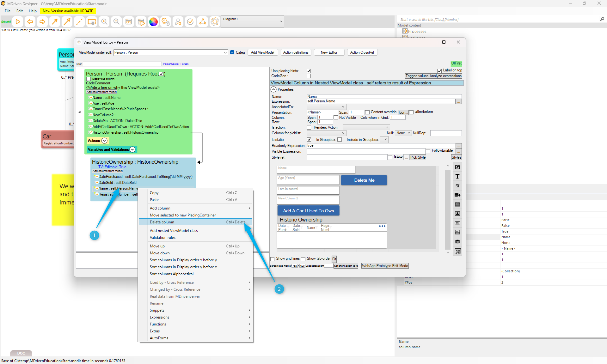Enable Show grid lines checkbox
Image resolution: width=607 pixels, height=364 pixels.
click(x=273, y=259)
